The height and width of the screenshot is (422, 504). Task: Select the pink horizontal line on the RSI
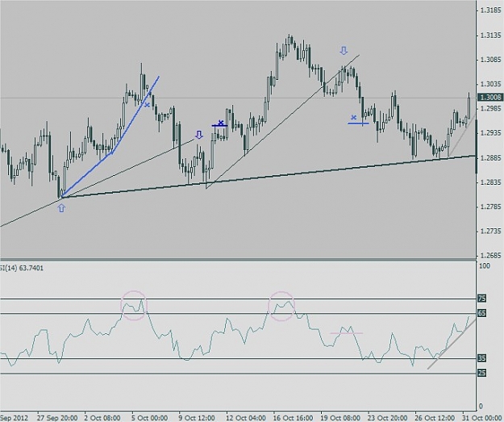coord(347,333)
